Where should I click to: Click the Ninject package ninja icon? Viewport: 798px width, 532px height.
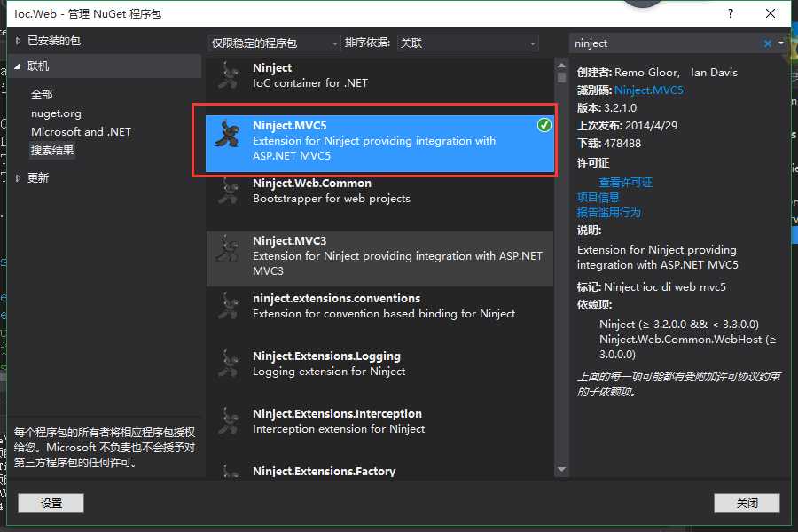[x=229, y=75]
